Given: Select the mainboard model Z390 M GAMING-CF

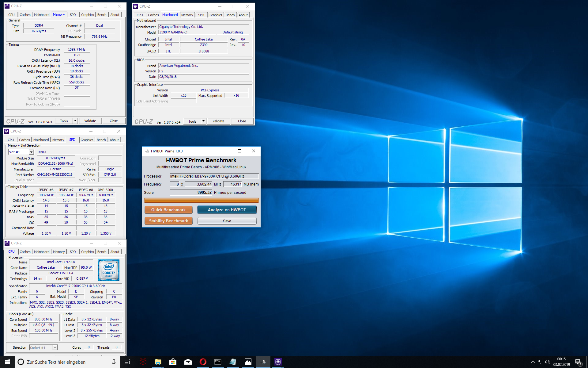Looking at the screenshot, I should [x=187, y=32].
